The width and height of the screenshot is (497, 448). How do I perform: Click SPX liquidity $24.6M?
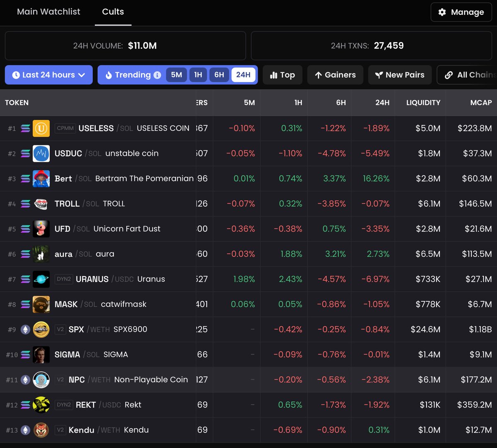point(425,330)
